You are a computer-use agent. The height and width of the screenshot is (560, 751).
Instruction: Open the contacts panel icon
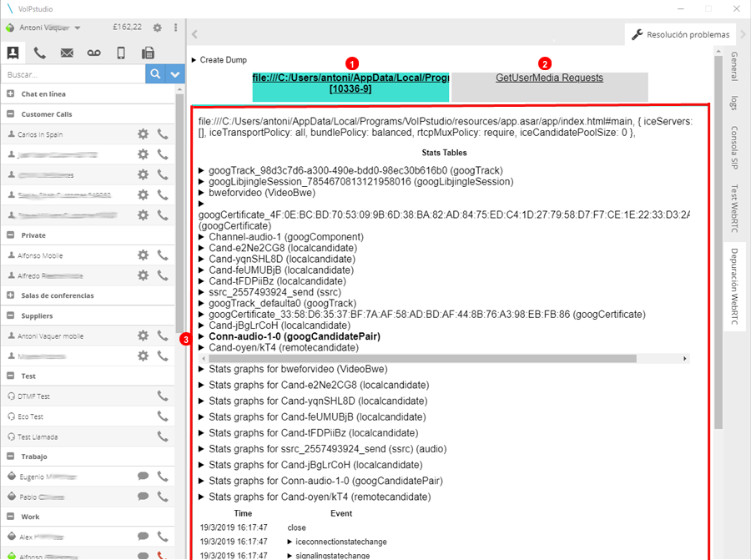(12, 53)
